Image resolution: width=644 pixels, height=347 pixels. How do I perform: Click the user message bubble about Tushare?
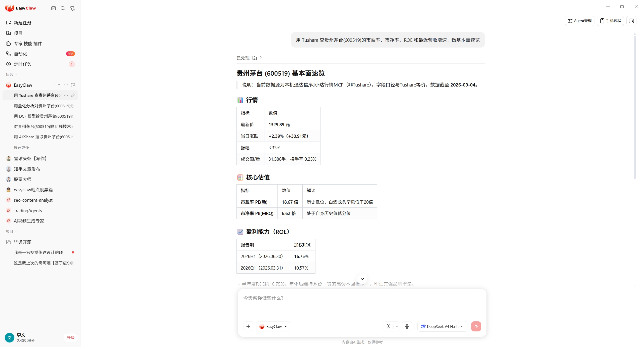pos(388,40)
